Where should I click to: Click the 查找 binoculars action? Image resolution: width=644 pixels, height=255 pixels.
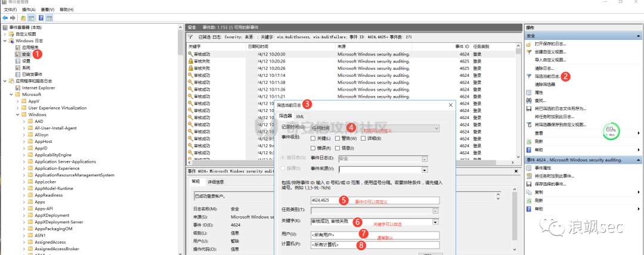click(x=540, y=101)
